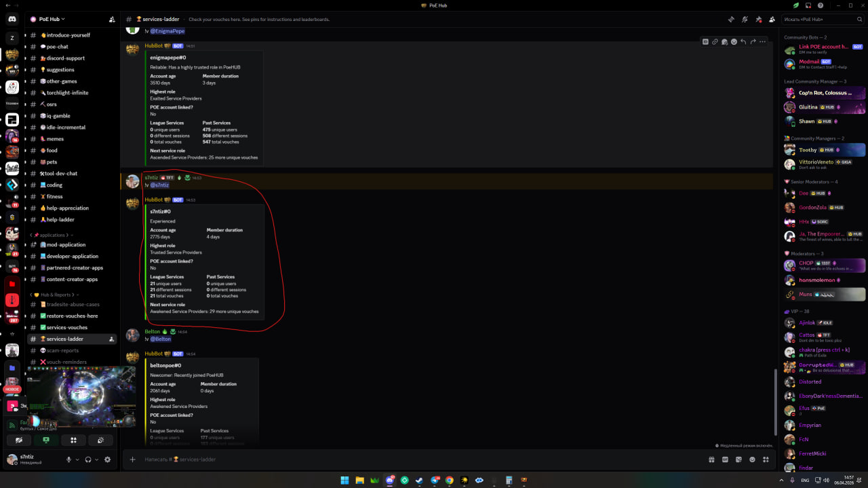Deafen with the headphones button
The height and width of the screenshot is (488, 868).
(x=88, y=459)
